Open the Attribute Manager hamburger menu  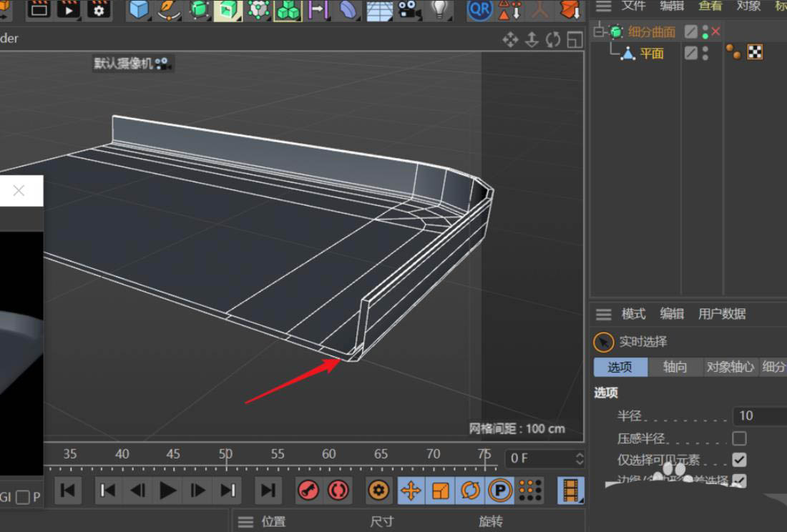click(x=603, y=315)
